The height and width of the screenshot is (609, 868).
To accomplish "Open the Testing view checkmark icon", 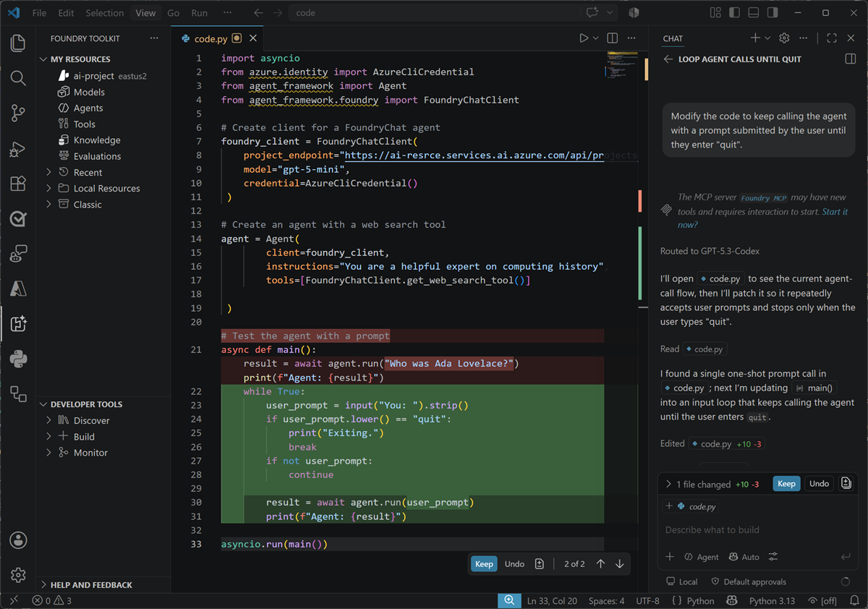I will click(18, 218).
